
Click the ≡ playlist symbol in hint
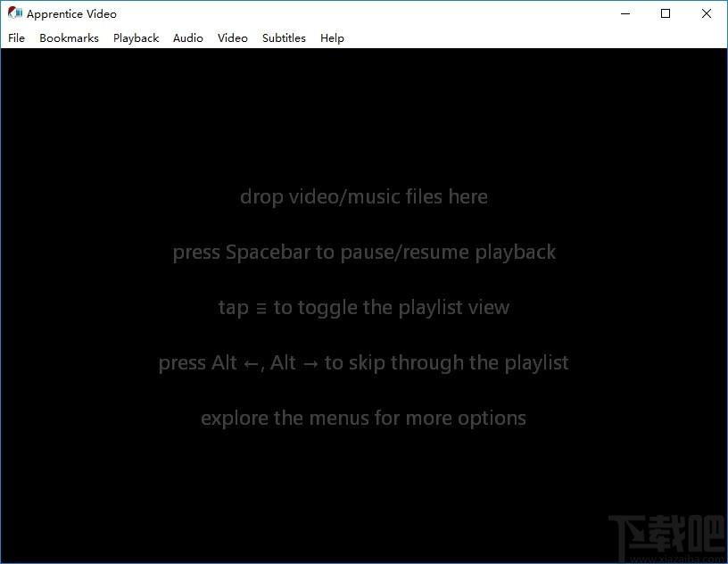tap(261, 309)
